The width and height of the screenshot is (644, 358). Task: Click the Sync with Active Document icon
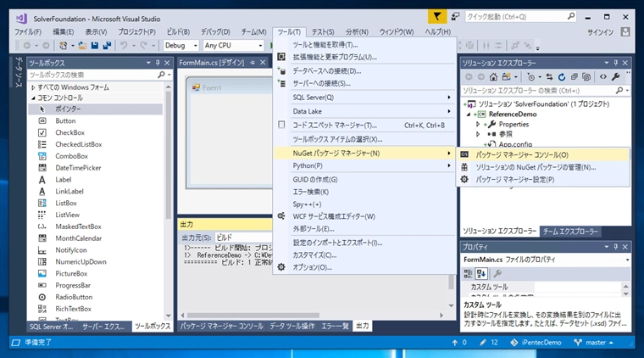tap(549, 77)
